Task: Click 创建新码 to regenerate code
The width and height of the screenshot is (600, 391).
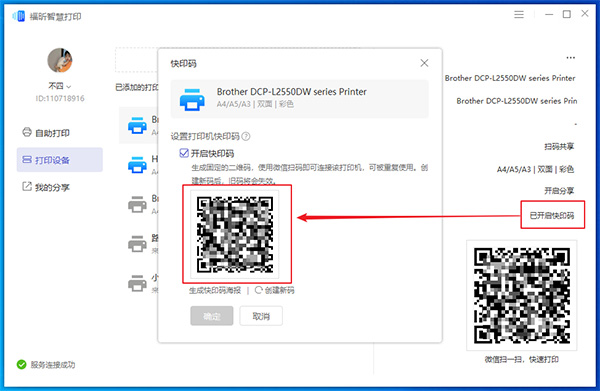Action: click(x=279, y=290)
